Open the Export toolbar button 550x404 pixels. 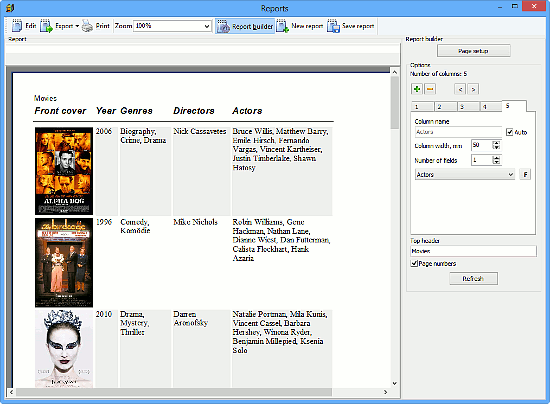pos(59,26)
